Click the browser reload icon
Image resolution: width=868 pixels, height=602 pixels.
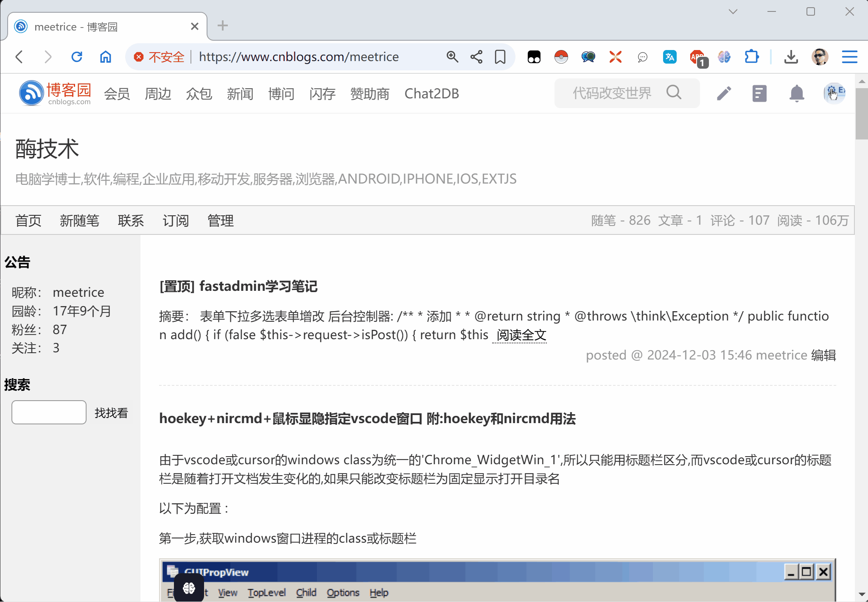tap(77, 57)
